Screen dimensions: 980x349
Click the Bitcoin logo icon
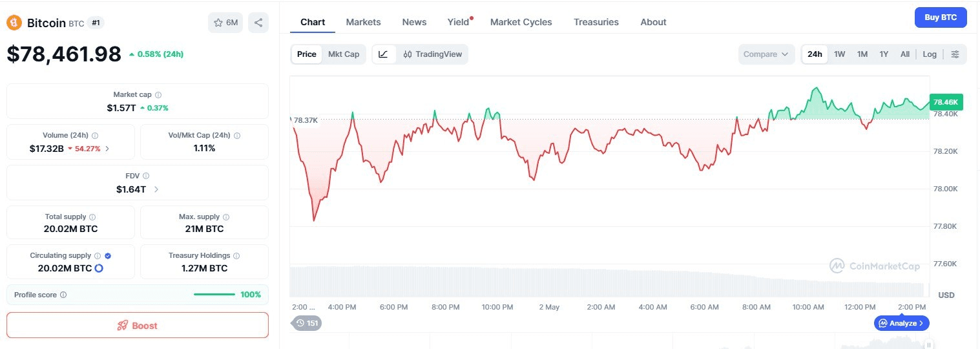click(14, 23)
